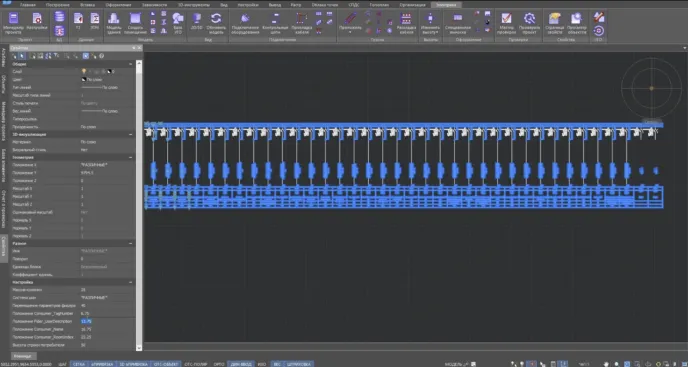
Task: Click the help question-mark icon in properties toolbar
Action: (x=101, y=56)
